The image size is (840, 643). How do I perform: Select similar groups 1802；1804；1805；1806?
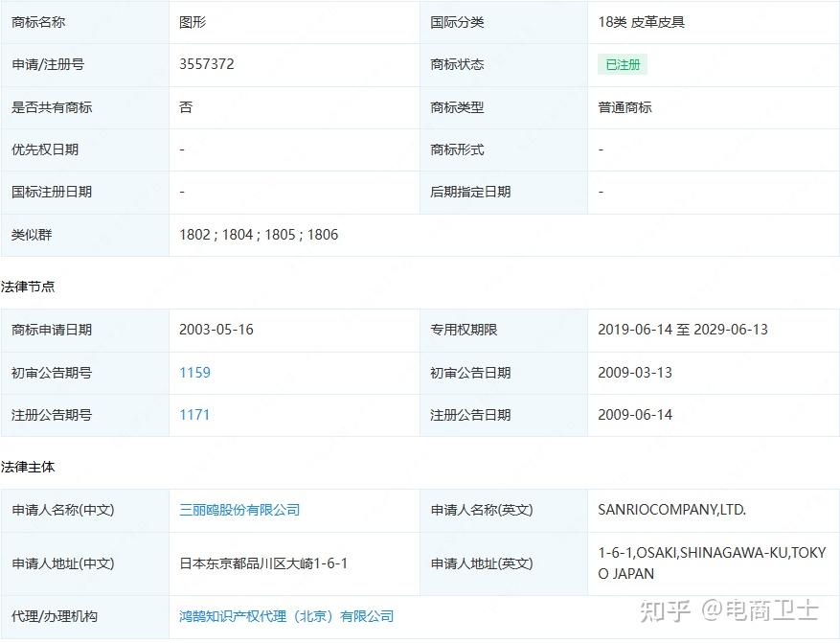pyautogui.click(x=259, y=235)
